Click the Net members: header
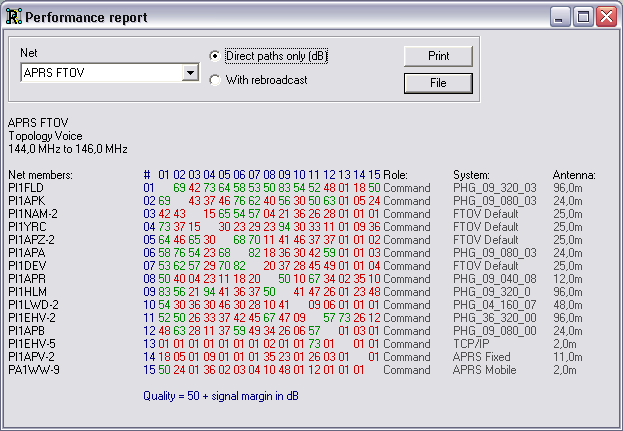The width and height of the screenshot is (623, 431). (x=41, y=175)
